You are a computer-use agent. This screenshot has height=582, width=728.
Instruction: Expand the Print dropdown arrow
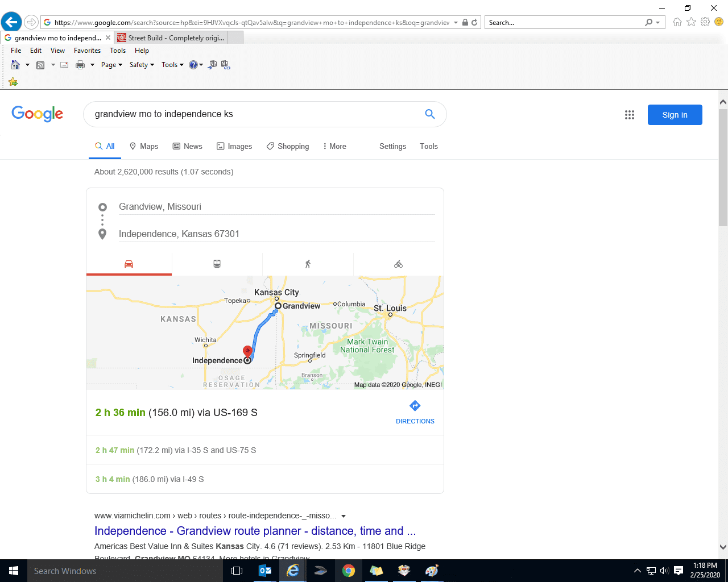pos(92,65)
